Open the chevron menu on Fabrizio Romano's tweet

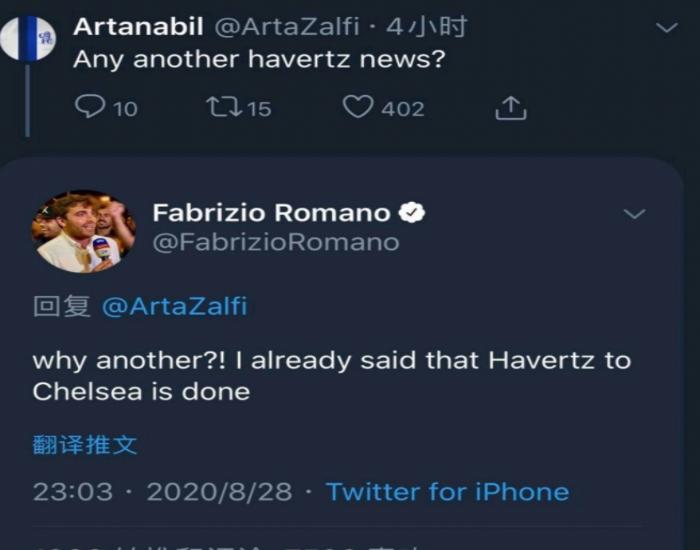634,214
